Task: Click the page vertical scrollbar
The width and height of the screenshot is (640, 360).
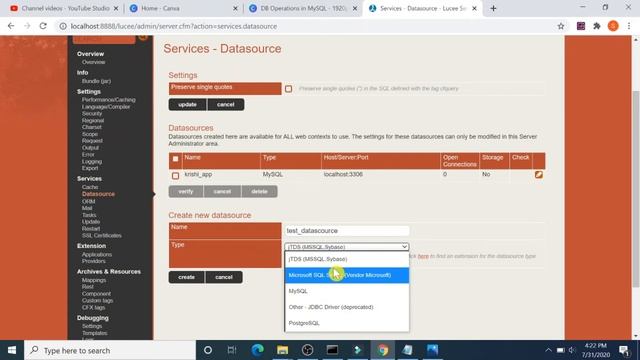Action: pyautogui.click(x=636, y=188)
